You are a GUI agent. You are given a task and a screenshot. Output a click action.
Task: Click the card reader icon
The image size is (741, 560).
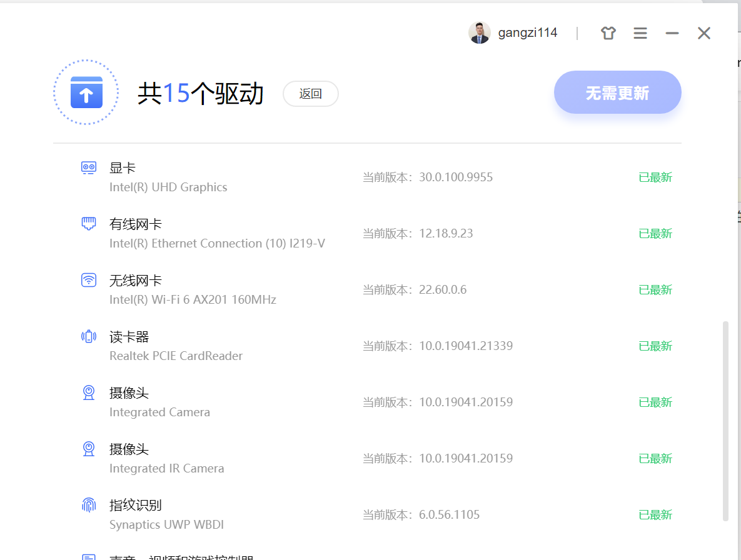point(89,337)
